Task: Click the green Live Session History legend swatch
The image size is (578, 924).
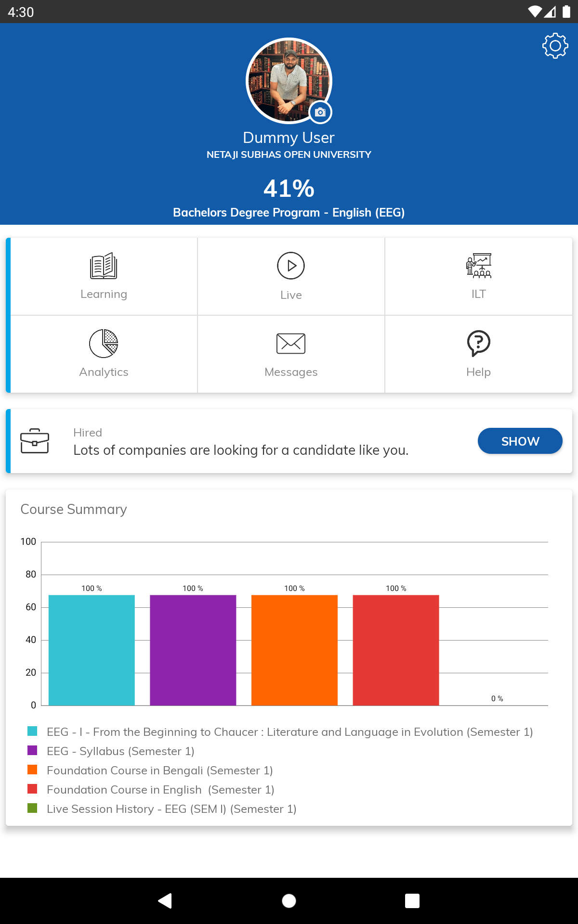Action: (x=32, y=808)
